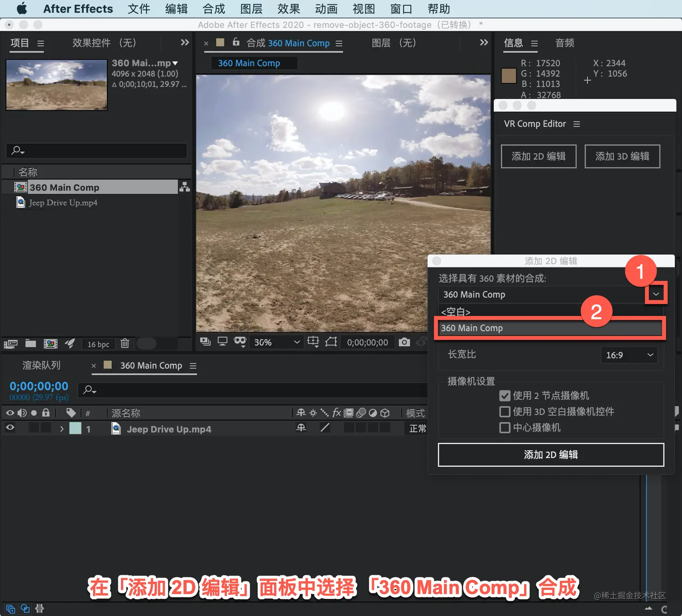682x616 pixels.
Task: Expand or collapse Layer Switches pane icon
Action: (11, 609)
